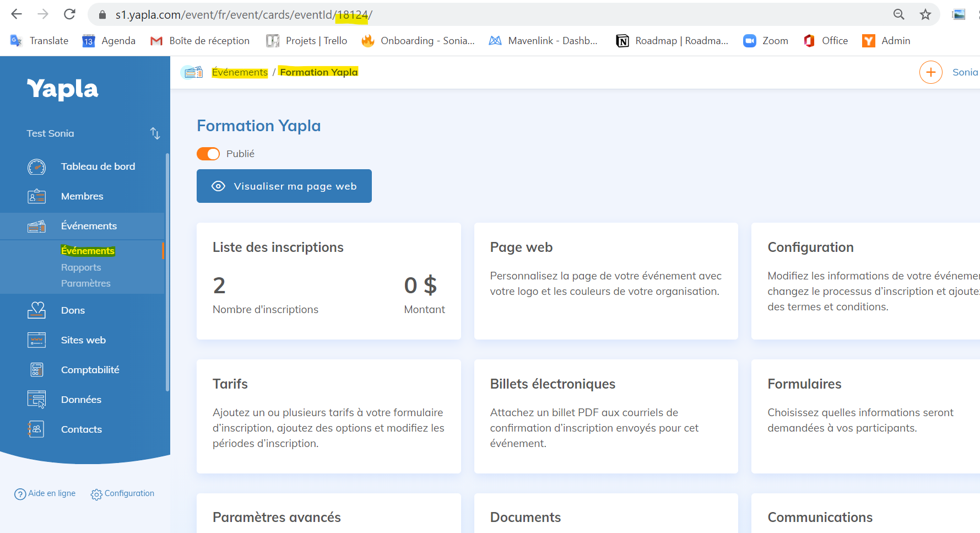Open the Tarifs card
The height and width of the screenshot is (533, 980).
(328, 416)
